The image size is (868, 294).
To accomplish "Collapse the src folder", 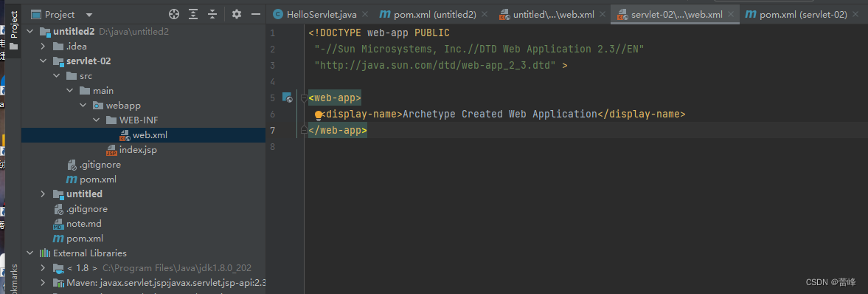I will point(57,76).
